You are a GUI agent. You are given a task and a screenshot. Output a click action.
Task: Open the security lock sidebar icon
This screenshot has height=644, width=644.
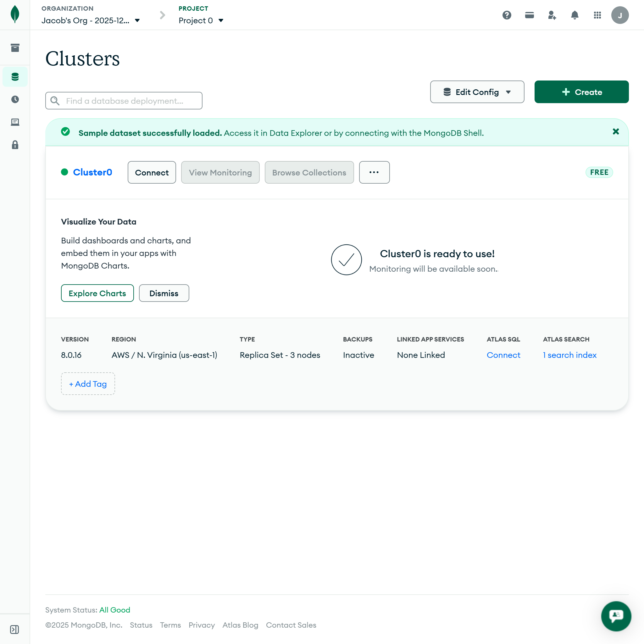(15, 145)
